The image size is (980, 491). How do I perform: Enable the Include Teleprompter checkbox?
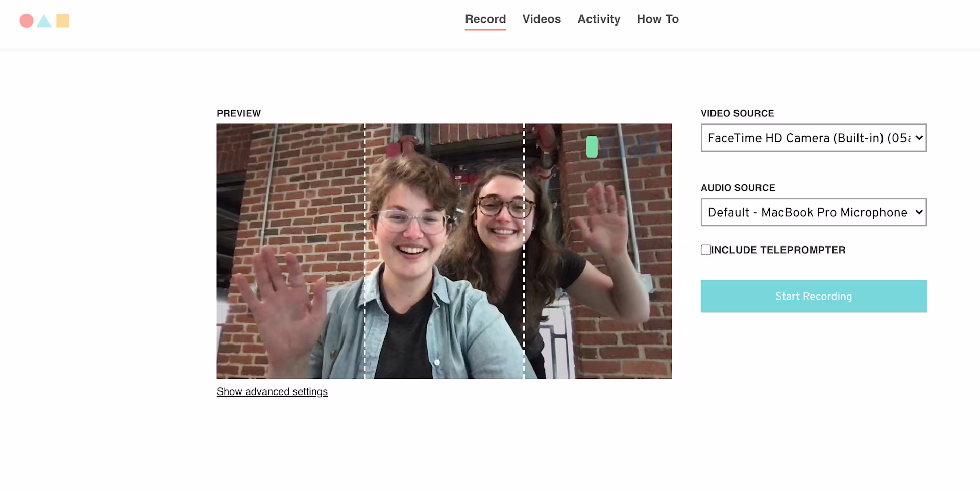(706, 250)
